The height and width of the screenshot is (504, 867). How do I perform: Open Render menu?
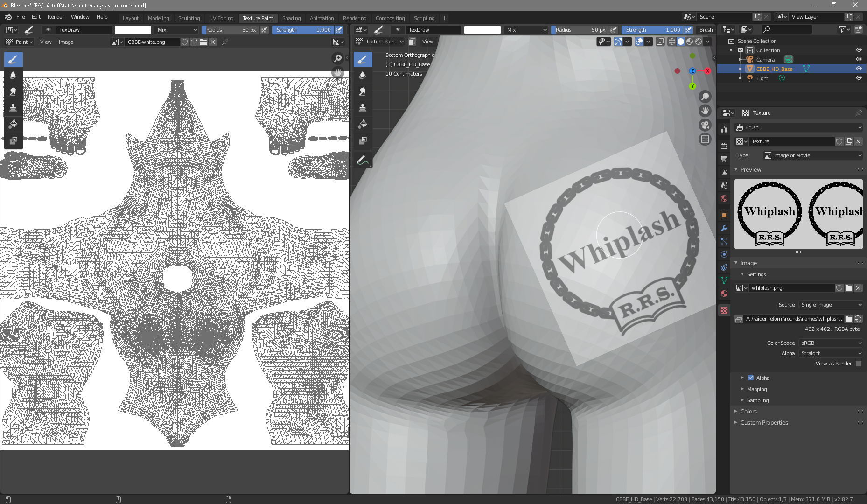click(x=56, y=17)
